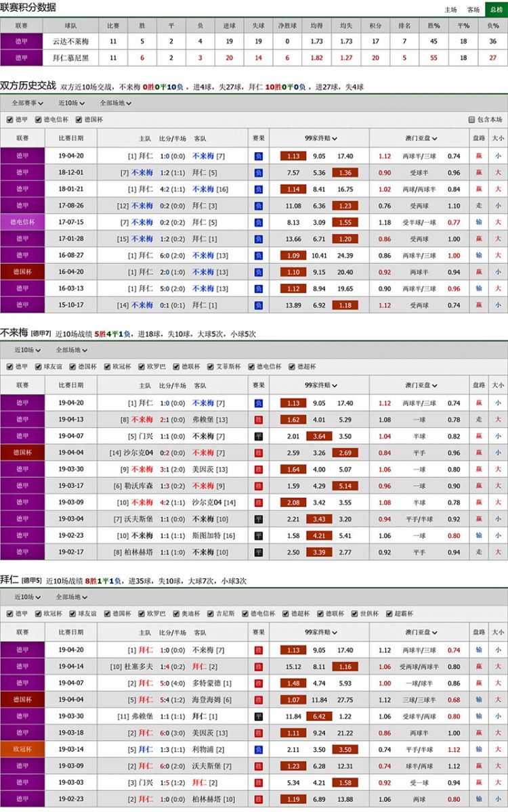Click the 负 result badge in the 15-10-17 row

click(258, 305)
